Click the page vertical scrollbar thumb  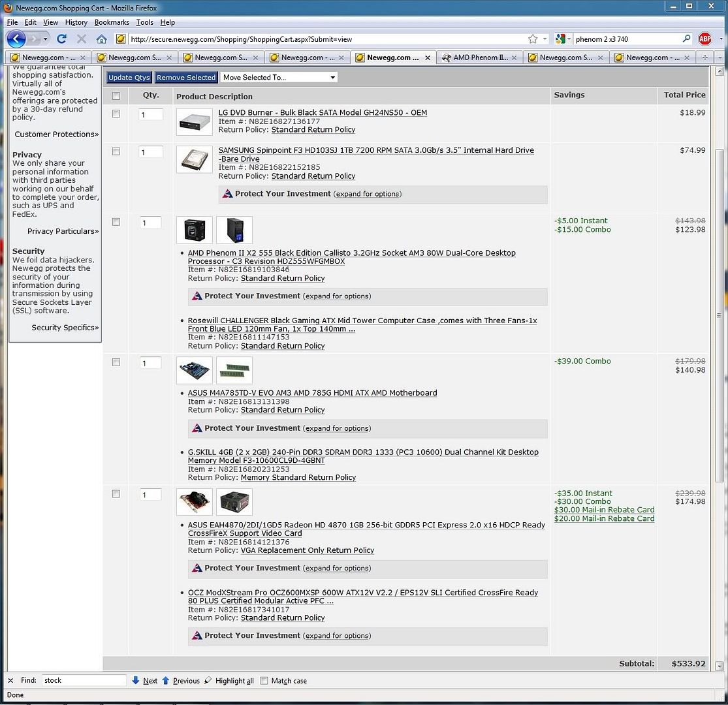click(719, 315)
